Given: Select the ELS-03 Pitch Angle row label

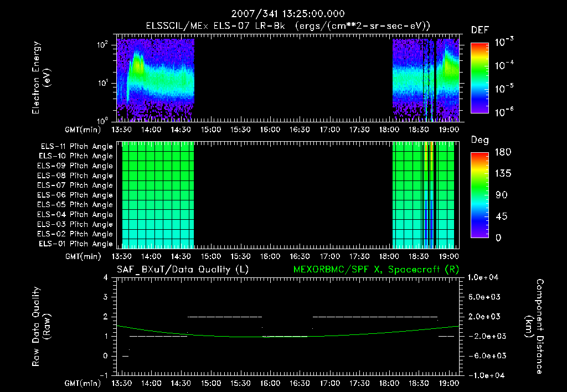Looking at the screenshot, I should point(75,224).
